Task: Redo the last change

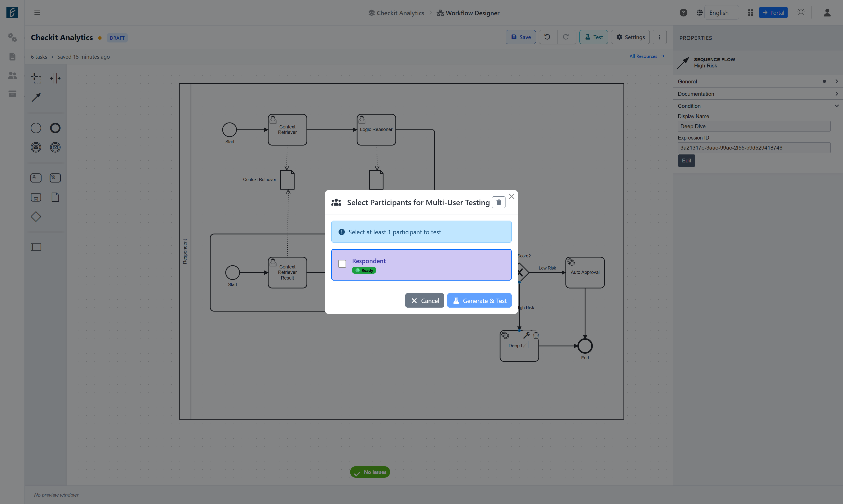Action: (x=566, y=37)
